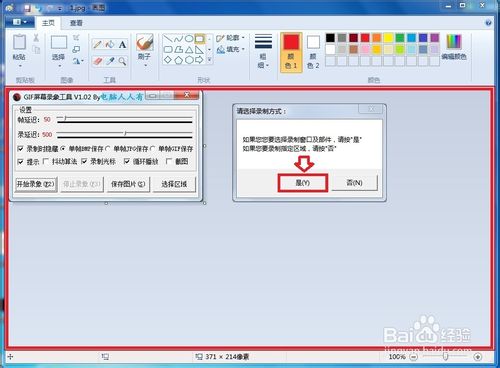
Task: Click the 刷子 (Brushes) button
Action: point(145,46)
